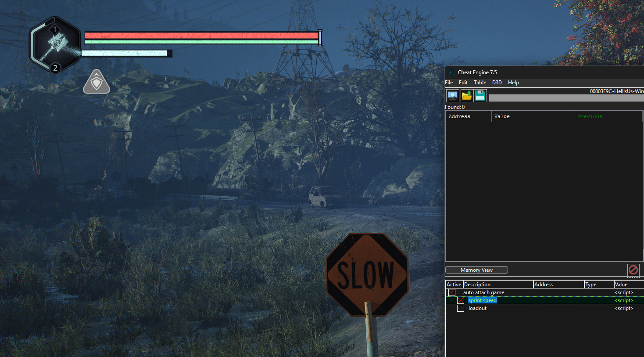Screen dimensions: 644x357
Task: Click the Cheat Engine logo in the title bar
Action: pyautogui.click(x=452, y=72)
